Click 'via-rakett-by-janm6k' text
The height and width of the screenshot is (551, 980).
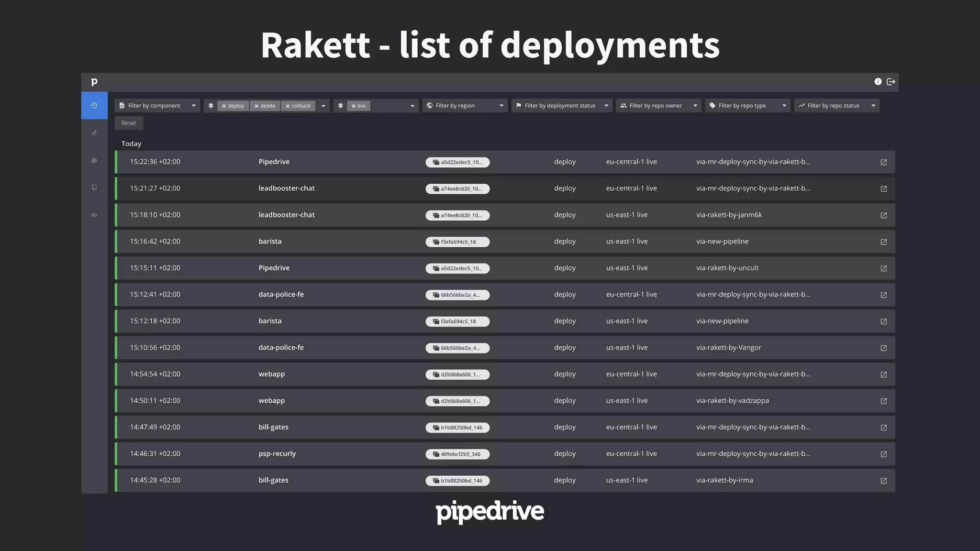pyautogui.click(x=729, y=215)
